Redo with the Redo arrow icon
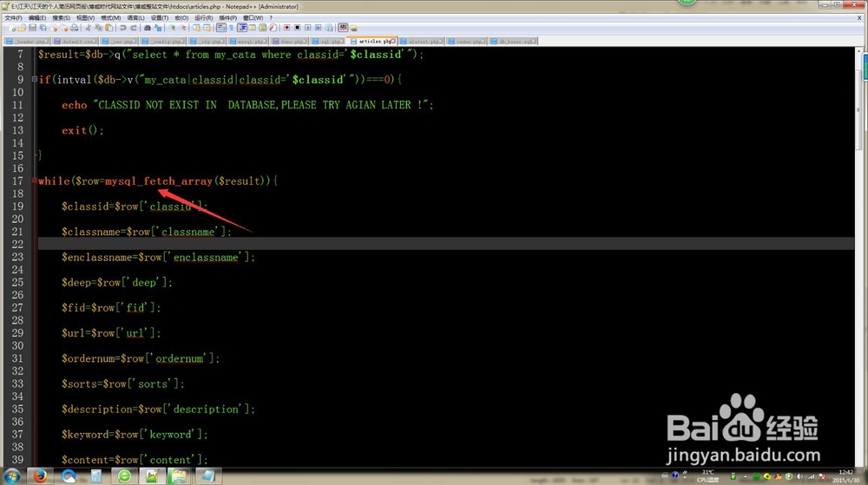 (x=134, y=28)
